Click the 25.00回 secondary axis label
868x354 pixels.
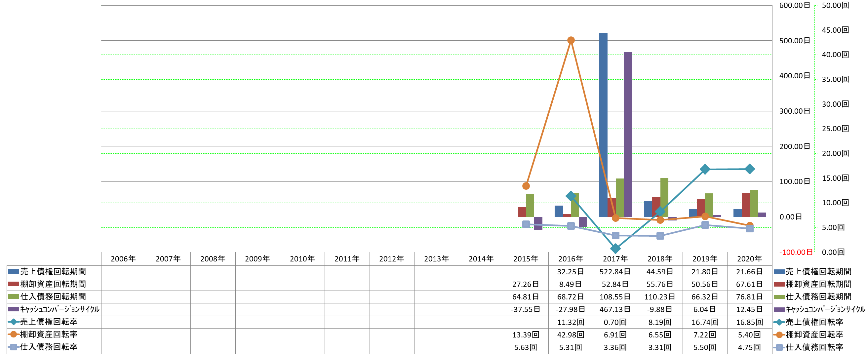[x=835, y=128]
